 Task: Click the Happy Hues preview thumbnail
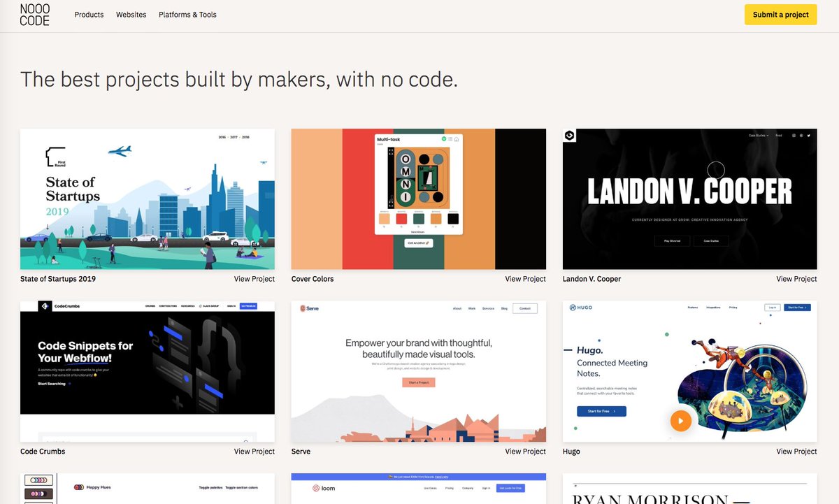point(148,489)
